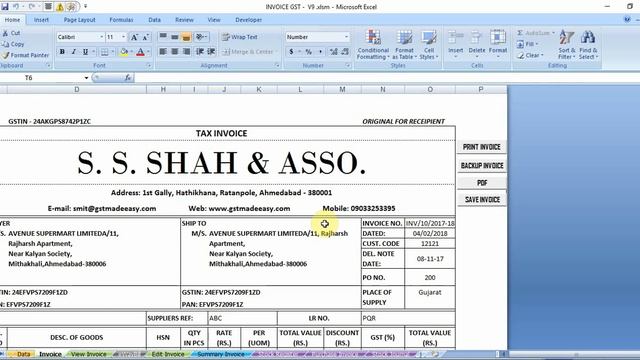Viewport: 640px width, 360px height.
Task: Open Sort & Filter menu
Action: 567,44
